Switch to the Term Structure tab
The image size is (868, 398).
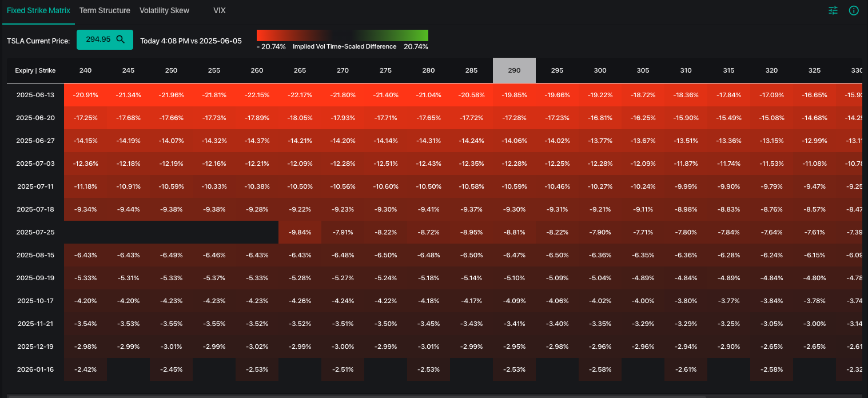[105, 10]
